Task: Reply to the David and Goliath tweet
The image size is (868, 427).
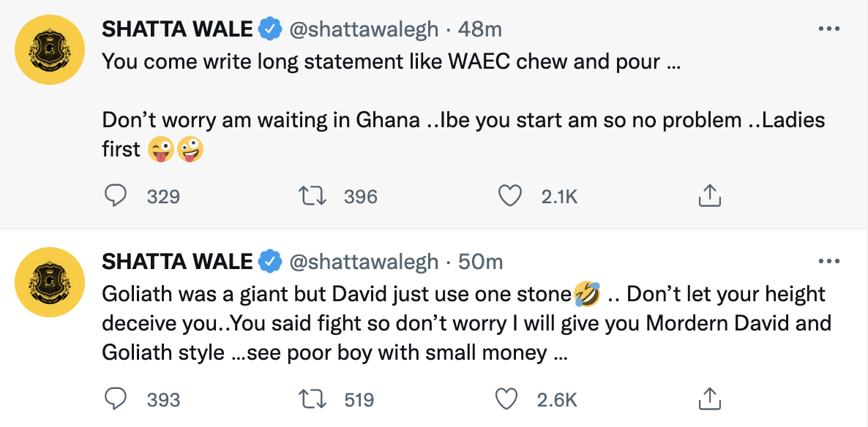Action: [x=116, y=399]
